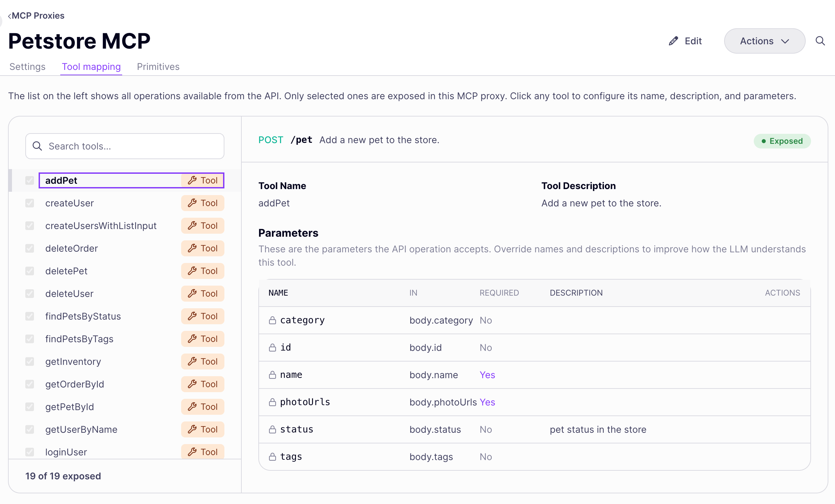The width and height of the screenshot is (835, 504).
Task: Click the Tool badge for findPetsByStatus
Action: pyautogui.click(x=202, y=316)
